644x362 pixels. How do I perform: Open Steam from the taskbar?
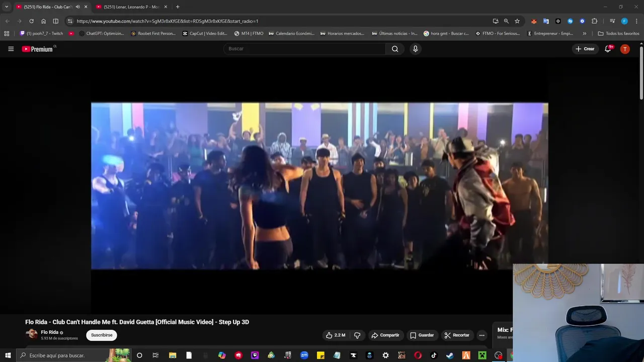coord(450,355)
